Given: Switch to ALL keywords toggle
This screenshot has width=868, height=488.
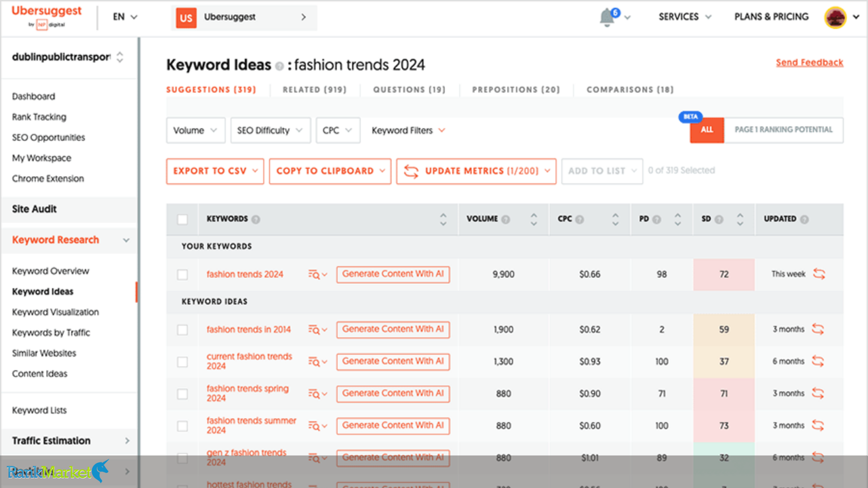Looking at the screenshot, I should [707, 129].
